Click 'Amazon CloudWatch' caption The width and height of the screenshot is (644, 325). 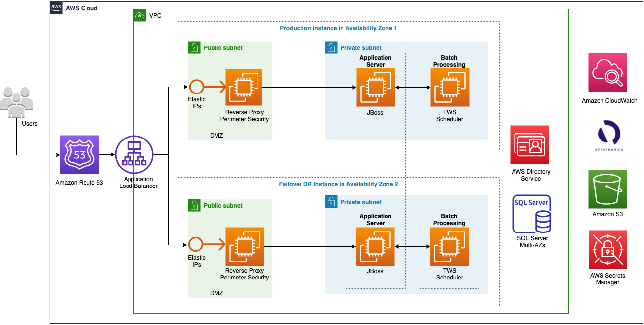(x=609, y=101)
